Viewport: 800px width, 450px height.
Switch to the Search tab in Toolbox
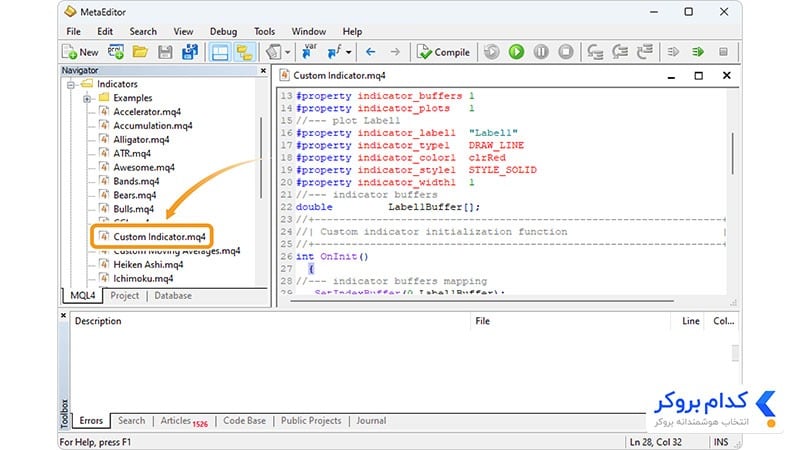coord(132,421)
